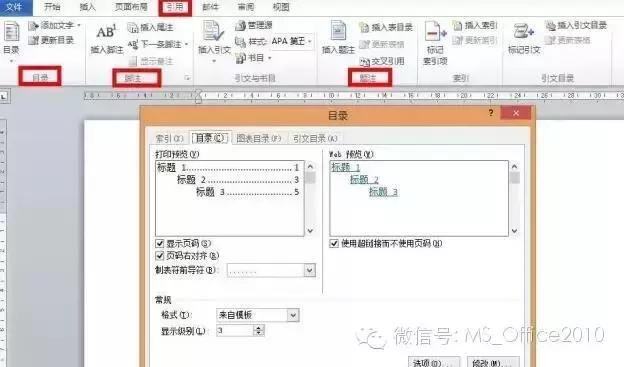Click the help question mark in 目录 dialog
Image resolution: width=624 pixels, height=367 pixels.
coord(491,113)
